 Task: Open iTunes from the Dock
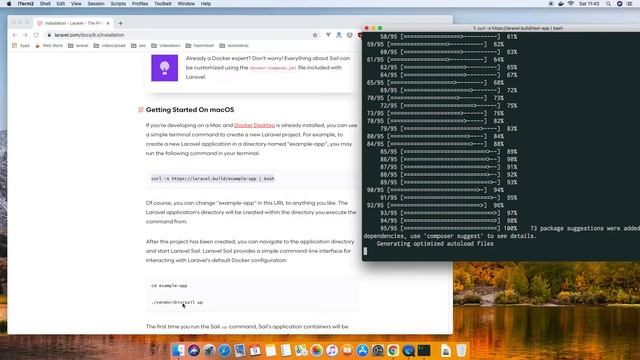(x=332, y=350)
